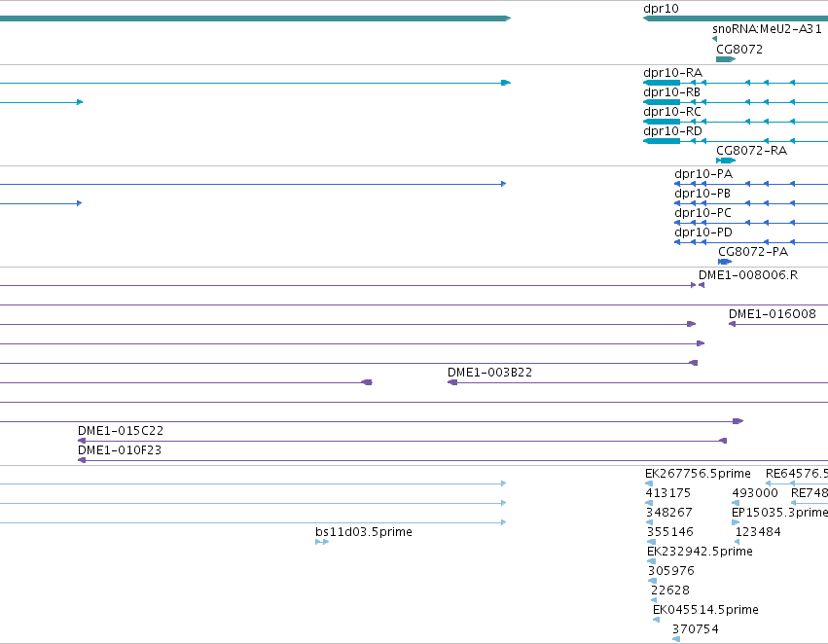The image size is (828, 644).
Task: Select the dpr10 gene label
Action: coord(661,9)
